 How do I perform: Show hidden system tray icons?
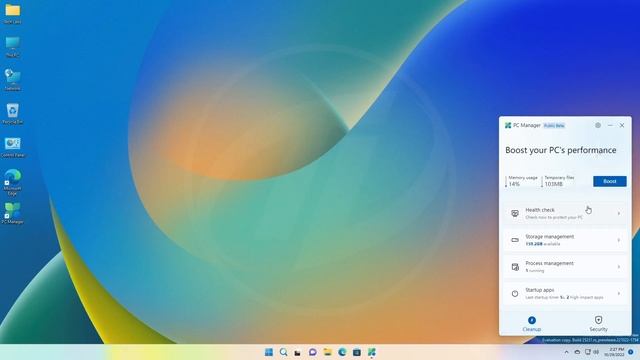(x=566, y=352)
